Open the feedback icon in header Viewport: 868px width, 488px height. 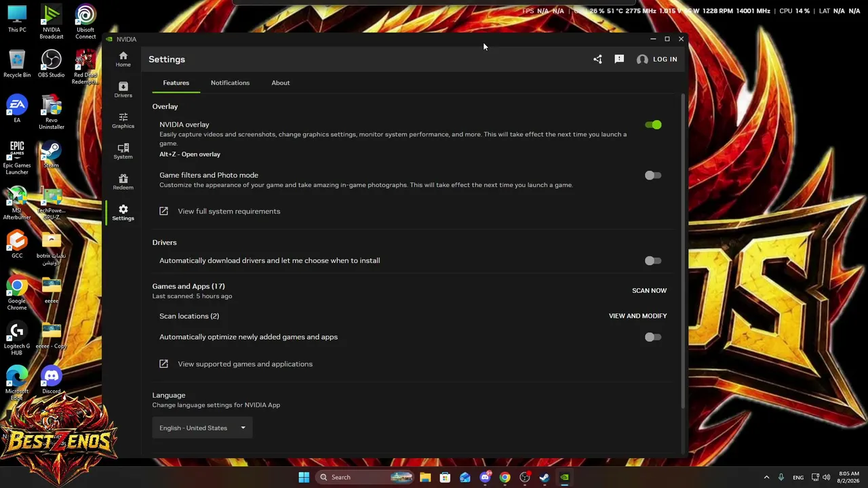pos(619,59)
